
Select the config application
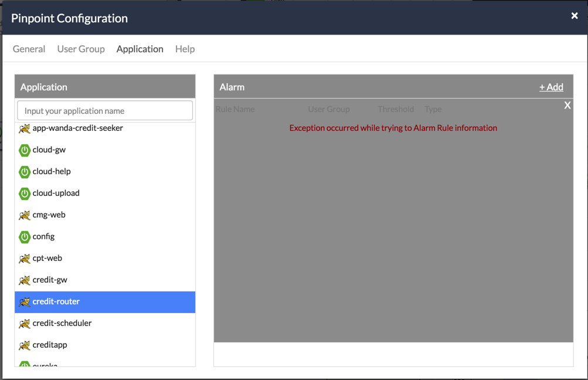point(105,237)
